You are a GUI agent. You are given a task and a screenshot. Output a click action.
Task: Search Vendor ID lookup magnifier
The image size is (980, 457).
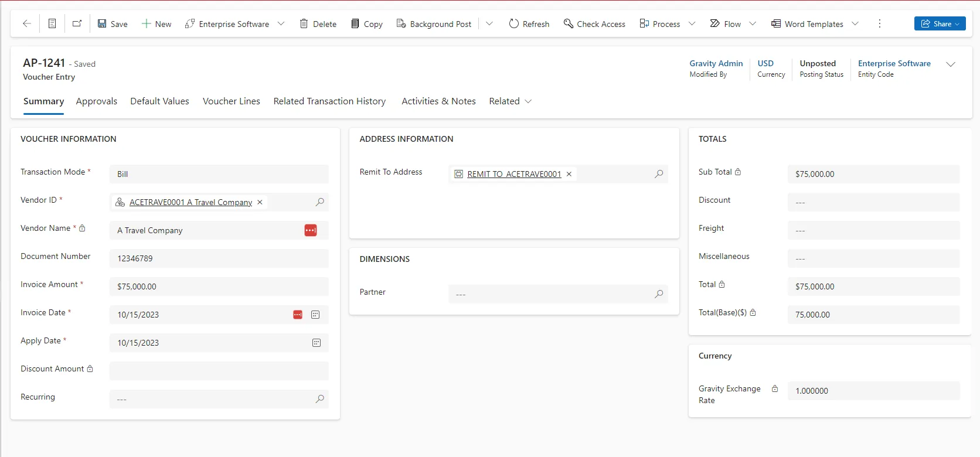point(320,202)
